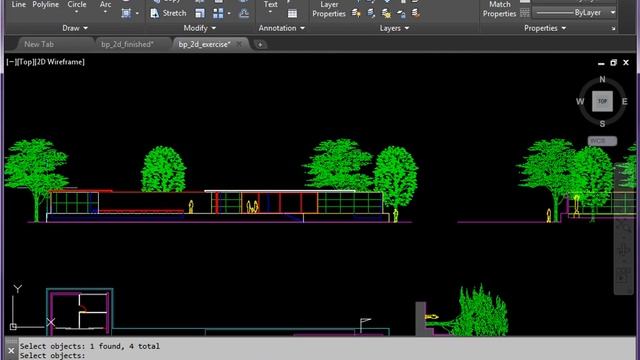
Task: Restore down the drawing viewport window
Action: pos(613,62)
